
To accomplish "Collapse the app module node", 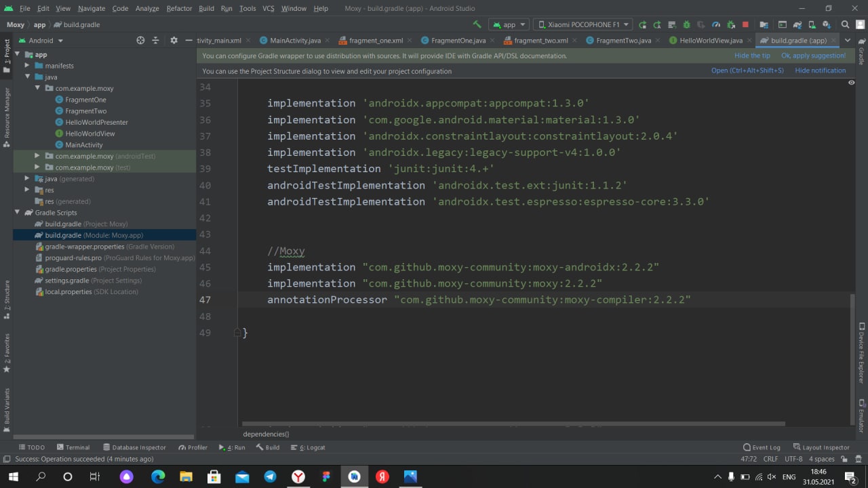I will pos(18,54).
